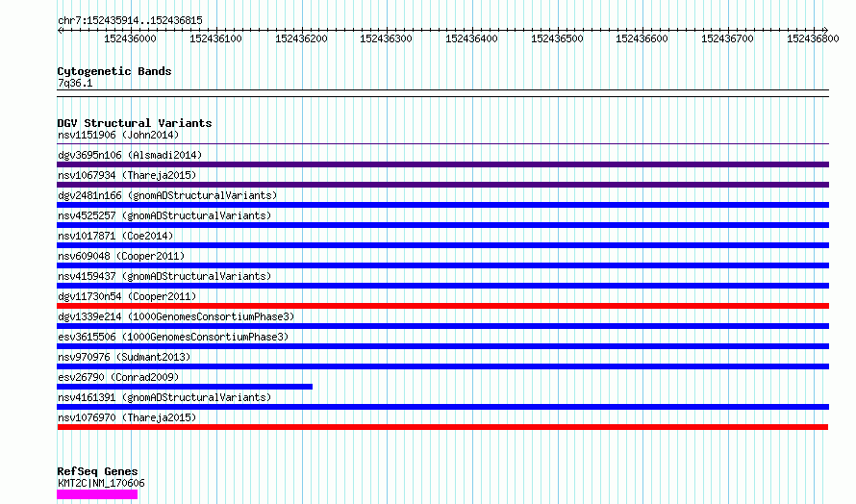This screenshot has height=504, width=856.
Task: Select the nsv4159437 gnomAD variant label
Action: click(x=164, y=276)
